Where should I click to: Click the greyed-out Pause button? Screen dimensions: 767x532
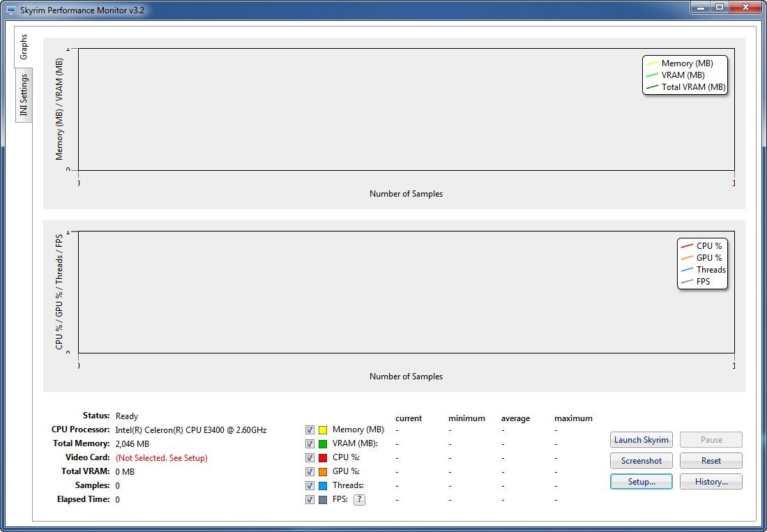[x=711, y=439]
